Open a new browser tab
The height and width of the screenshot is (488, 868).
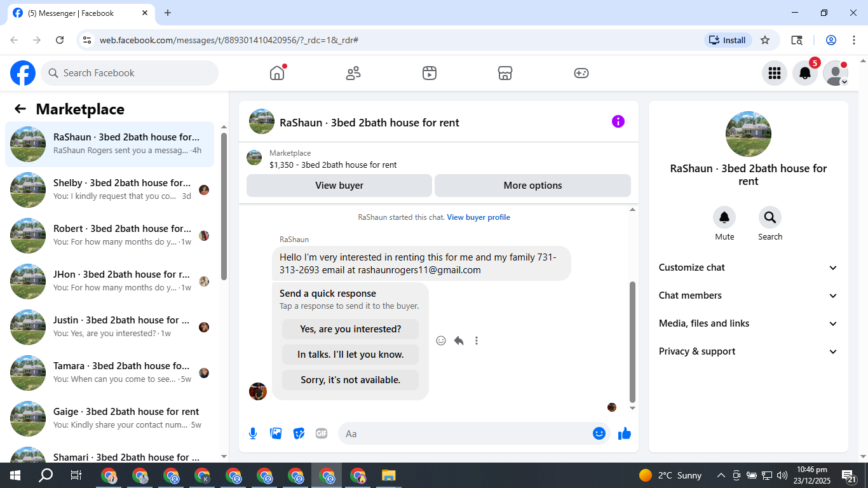pyautogui.click(x=168, y=13)
